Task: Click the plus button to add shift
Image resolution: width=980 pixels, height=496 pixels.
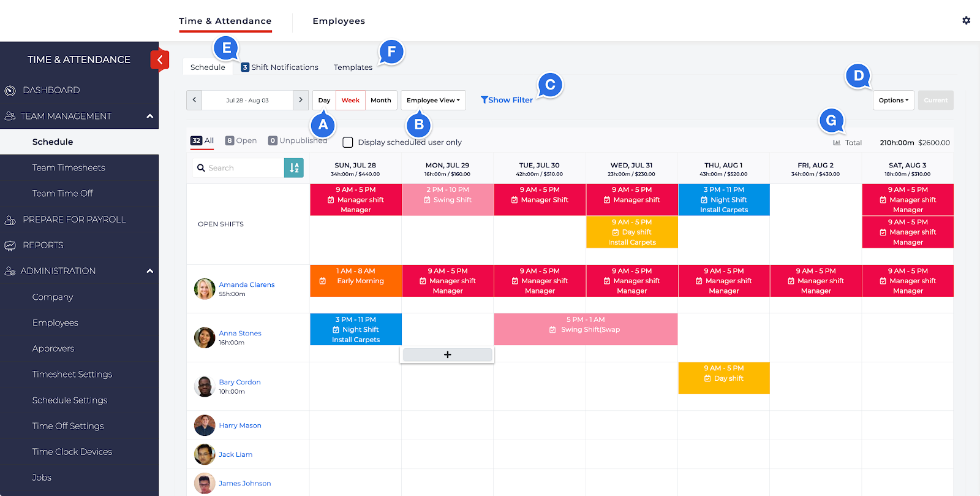Action: point(447,355)
